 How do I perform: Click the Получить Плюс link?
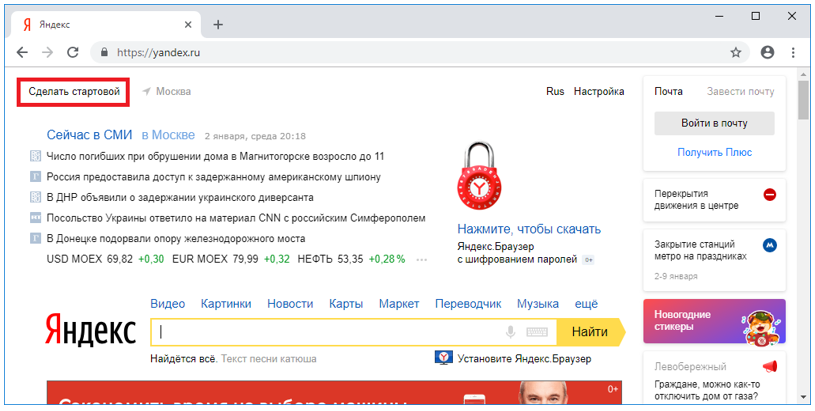[714, 152]
